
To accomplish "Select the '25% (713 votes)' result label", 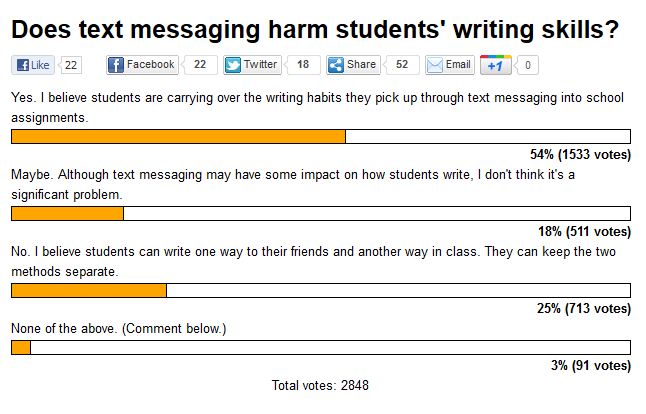I will [584, 309].
